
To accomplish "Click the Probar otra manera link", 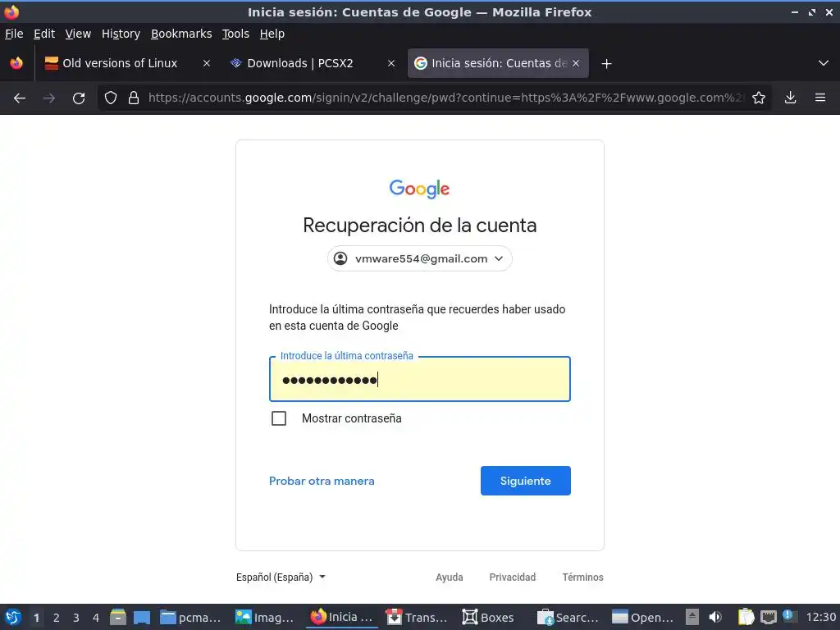I will (322, 481).
